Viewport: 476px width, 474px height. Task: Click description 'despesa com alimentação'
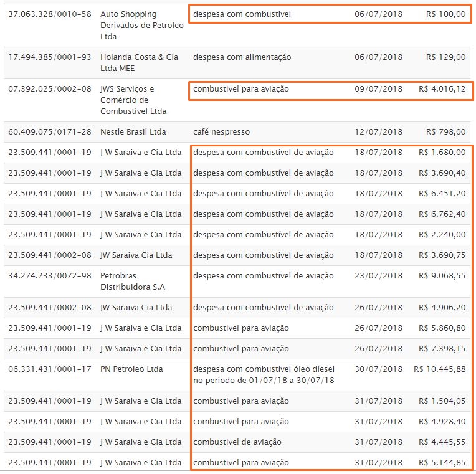(x=242, y=57)
